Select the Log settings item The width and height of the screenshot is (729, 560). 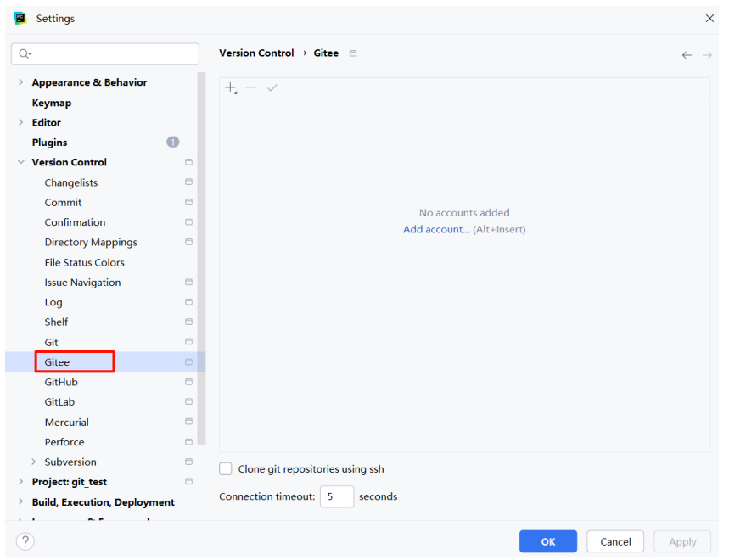53,303
